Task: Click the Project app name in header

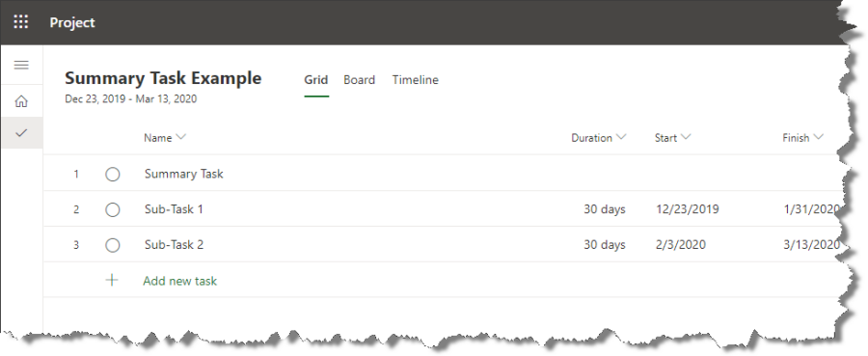Action: click(72, 23)
